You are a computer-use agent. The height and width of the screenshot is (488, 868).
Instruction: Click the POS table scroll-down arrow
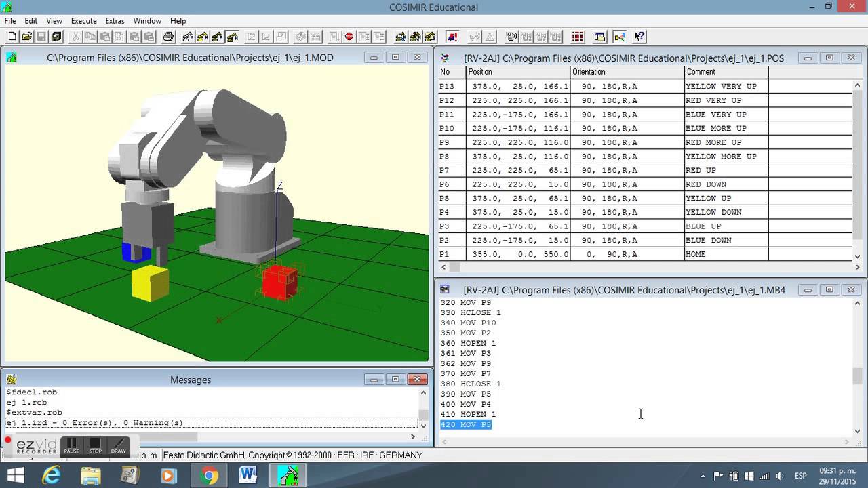858,257
